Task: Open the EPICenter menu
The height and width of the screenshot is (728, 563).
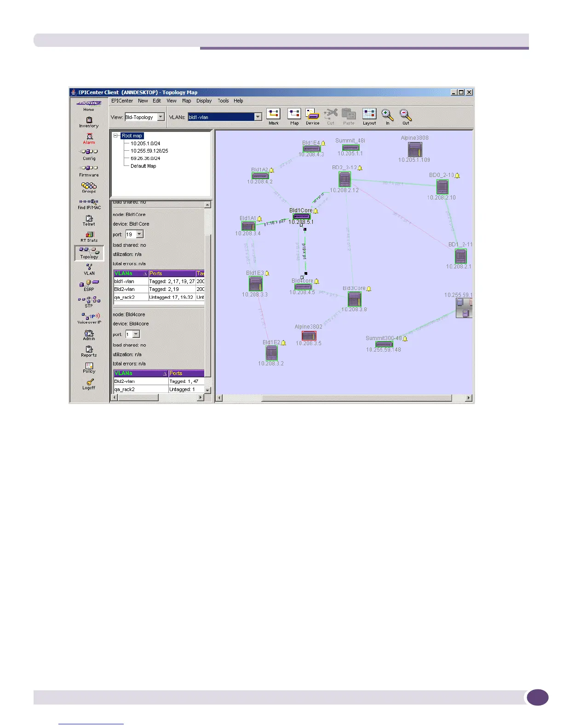Action: [122, 101]
